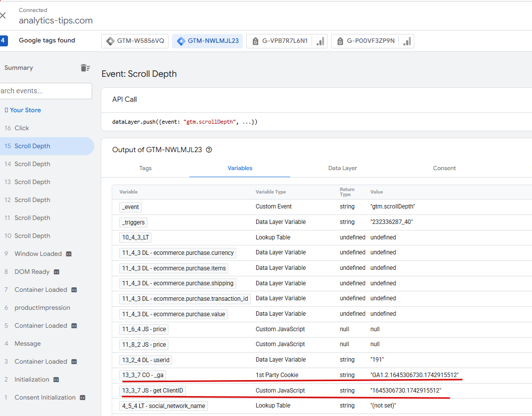Click the dataLayer.push API call code
Viewport: 532px width, 416px height.
185,122
